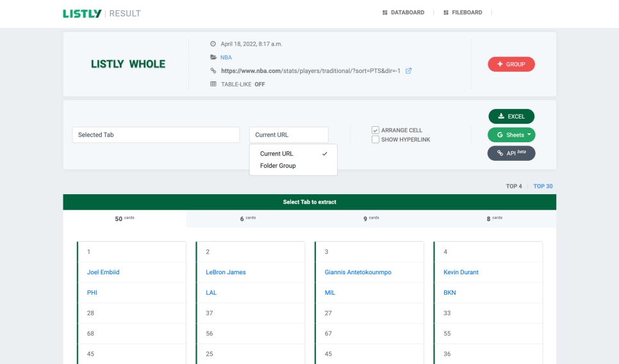619x364 pixels.
Task: Click the Google G icon on Sheets
Action: tap(500, 135)
